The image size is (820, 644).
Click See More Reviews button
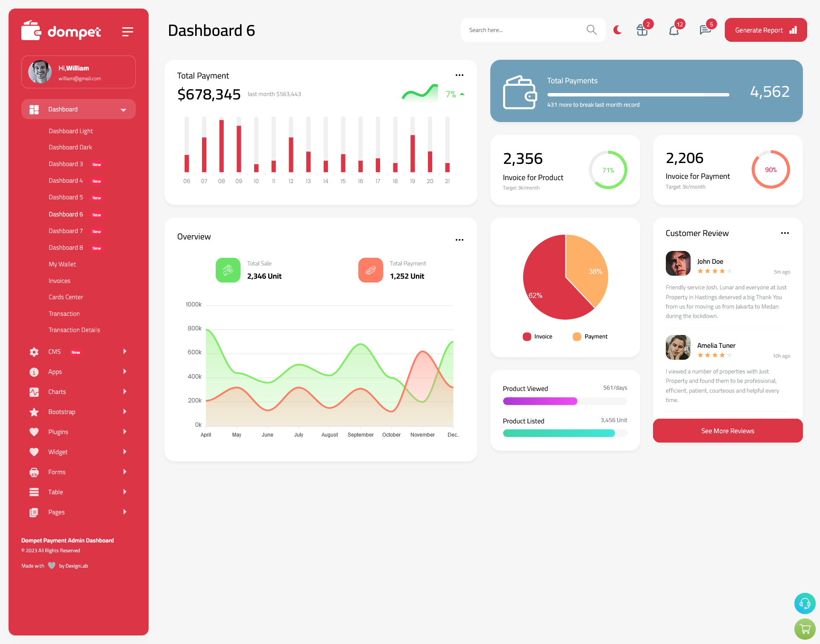727,431
